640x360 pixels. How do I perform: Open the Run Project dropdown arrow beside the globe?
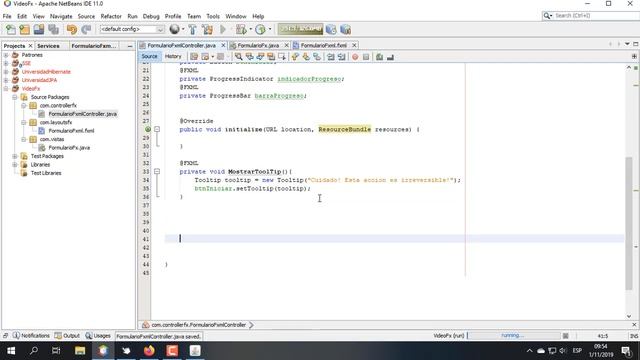pos(183,29)
